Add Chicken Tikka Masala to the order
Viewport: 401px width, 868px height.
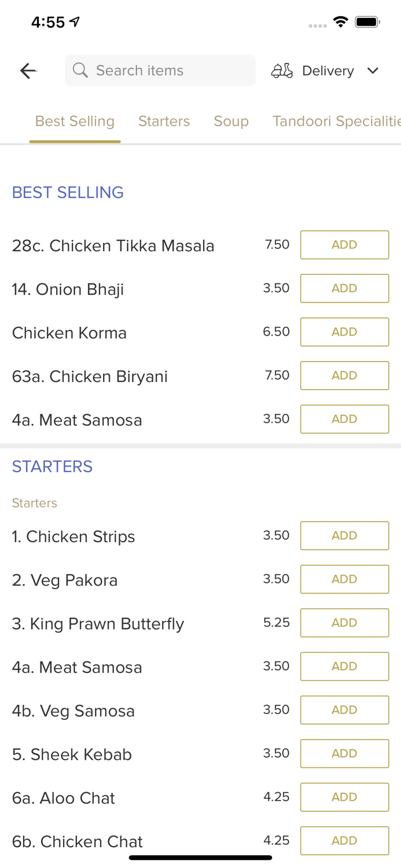click(x=344, y=245)
